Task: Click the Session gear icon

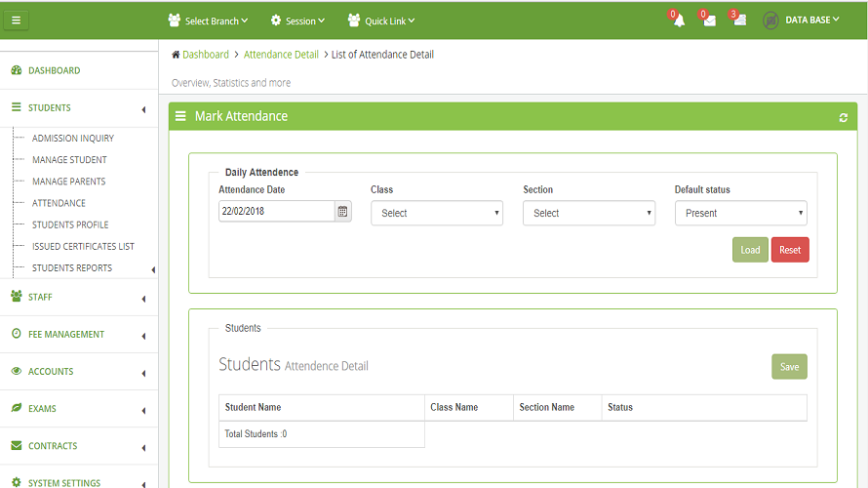Action: coord(276,20)
